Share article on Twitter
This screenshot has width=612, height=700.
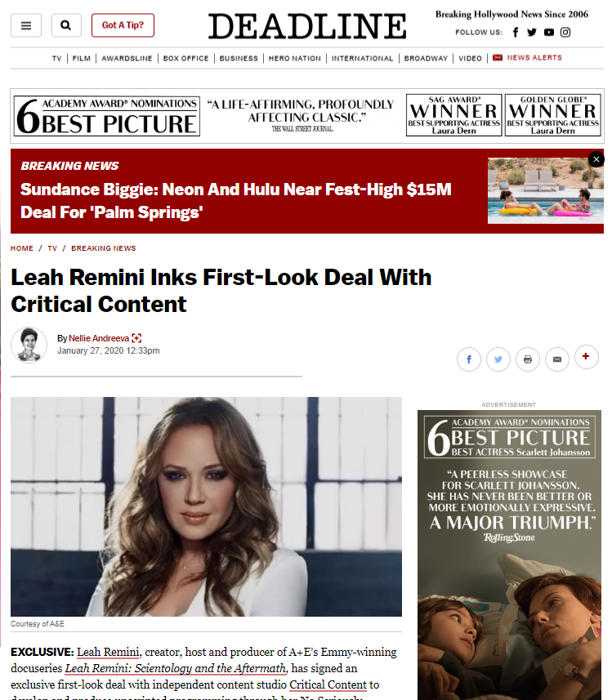point(498,359)
